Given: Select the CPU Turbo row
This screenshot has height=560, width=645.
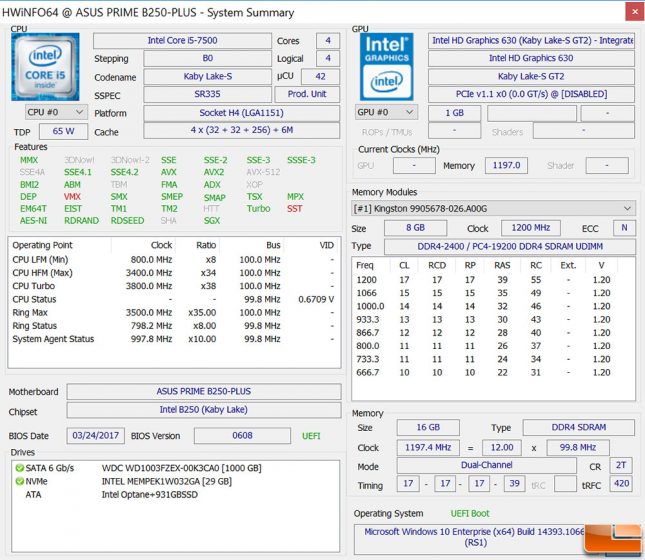Looking at the screenshot, I should (x=174, y=286).
